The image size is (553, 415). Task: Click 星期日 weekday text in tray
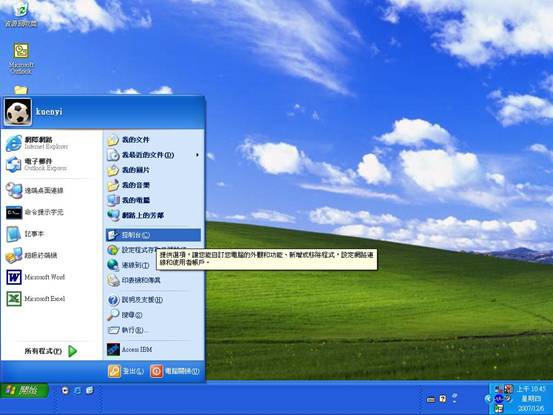pos(531,399)
